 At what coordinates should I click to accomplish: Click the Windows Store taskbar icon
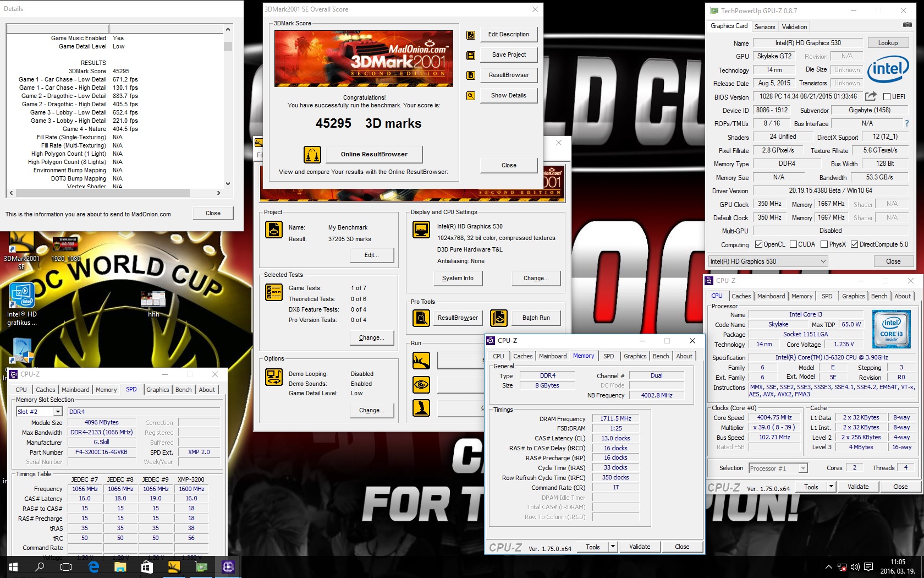pyautogui.click(x=147, y=566)
